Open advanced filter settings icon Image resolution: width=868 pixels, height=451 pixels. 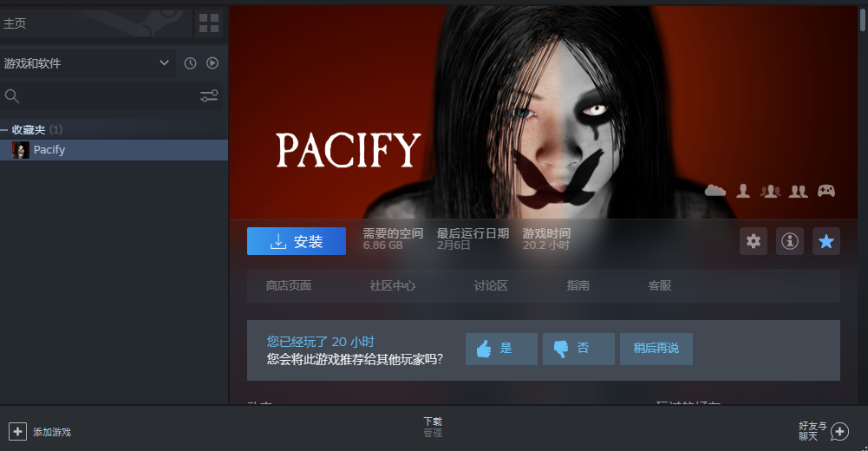pos(209,96)
